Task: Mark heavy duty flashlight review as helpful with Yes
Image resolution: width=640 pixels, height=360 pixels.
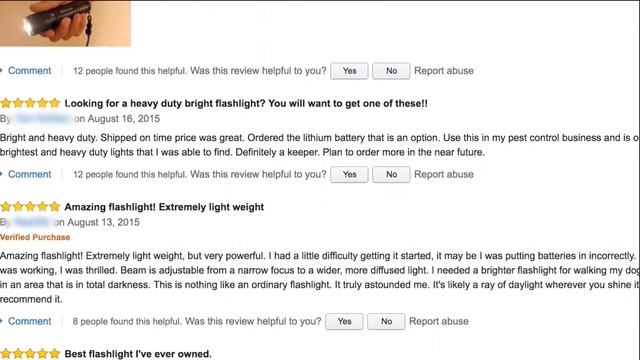Action: tap(349, 175)
